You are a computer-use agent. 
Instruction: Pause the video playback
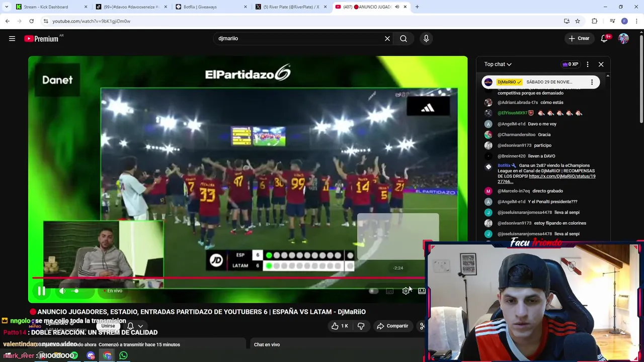tap(41, 291)
